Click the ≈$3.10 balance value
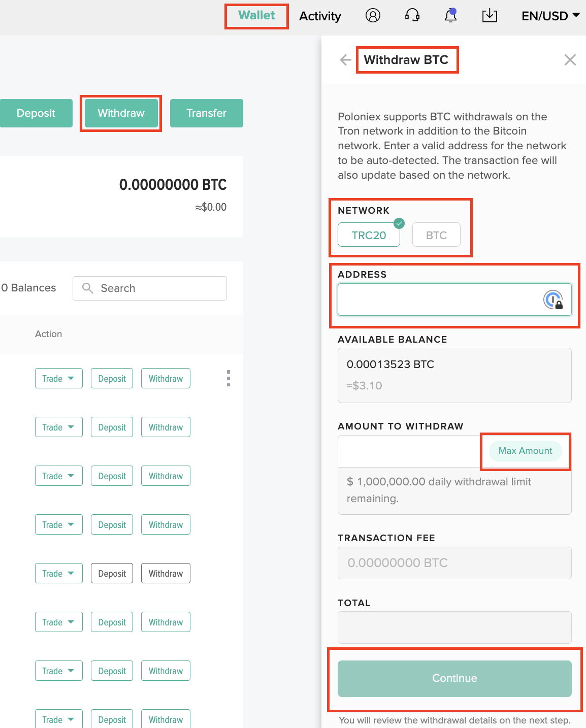Viewport: 586px width, 728px height. (x=364, y=385)
